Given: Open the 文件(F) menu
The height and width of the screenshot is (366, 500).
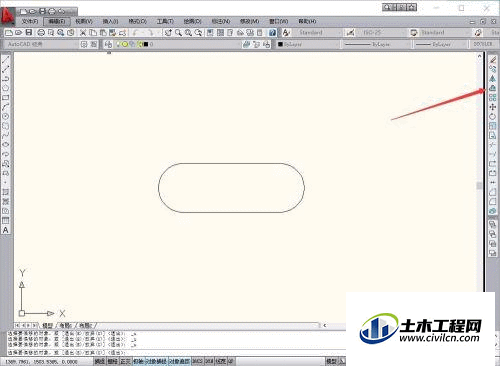Looking at the screenshot, I should (x=30, y=21).
